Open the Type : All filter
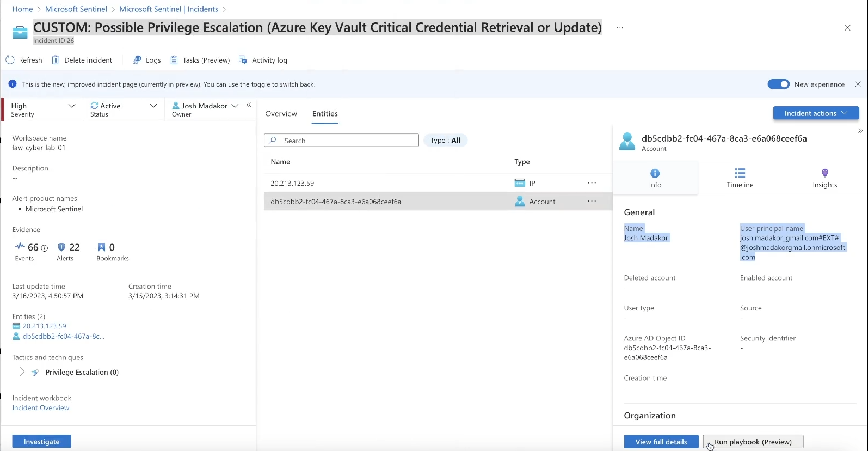Screen dimensions: 868x451 [x=445, y=140]
